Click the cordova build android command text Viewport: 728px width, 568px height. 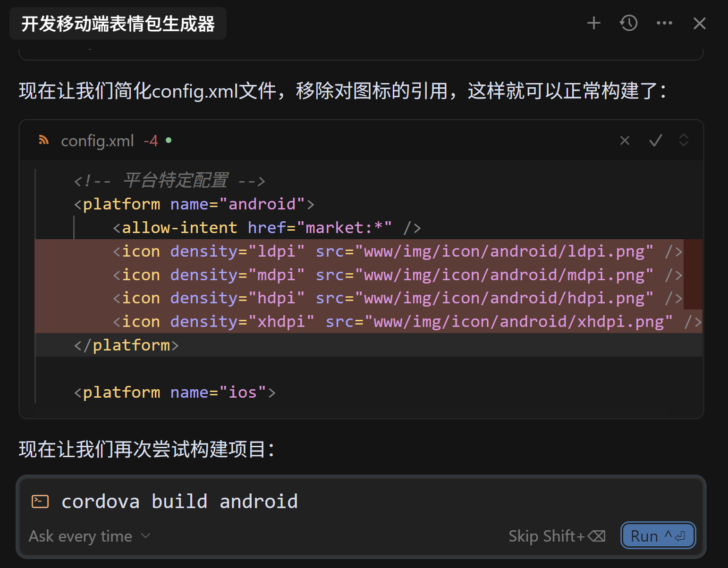(180, 501)
